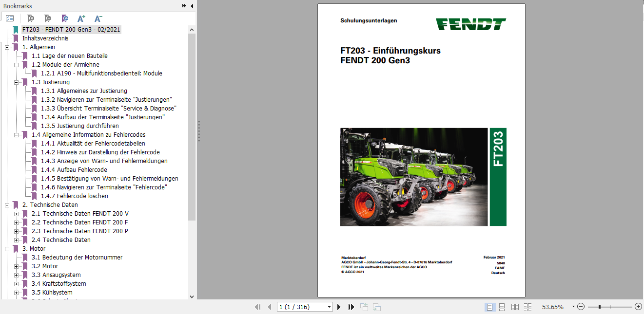Open '1.3.1 Allgemeines zur Justierung'
Image resolution: width=644 pixels, height=314 pixels.
coord(84,91)
